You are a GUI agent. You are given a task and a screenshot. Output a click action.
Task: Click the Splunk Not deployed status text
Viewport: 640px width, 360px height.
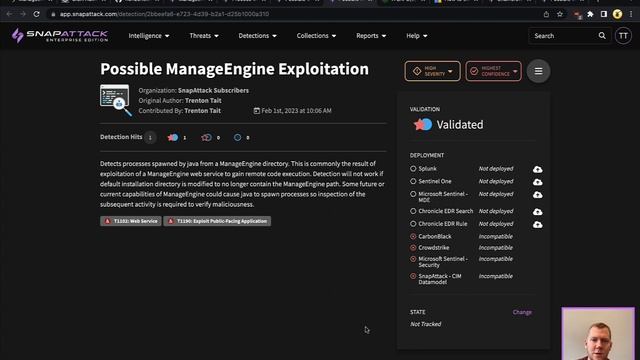pyautogui.click(x=496, y=169)
